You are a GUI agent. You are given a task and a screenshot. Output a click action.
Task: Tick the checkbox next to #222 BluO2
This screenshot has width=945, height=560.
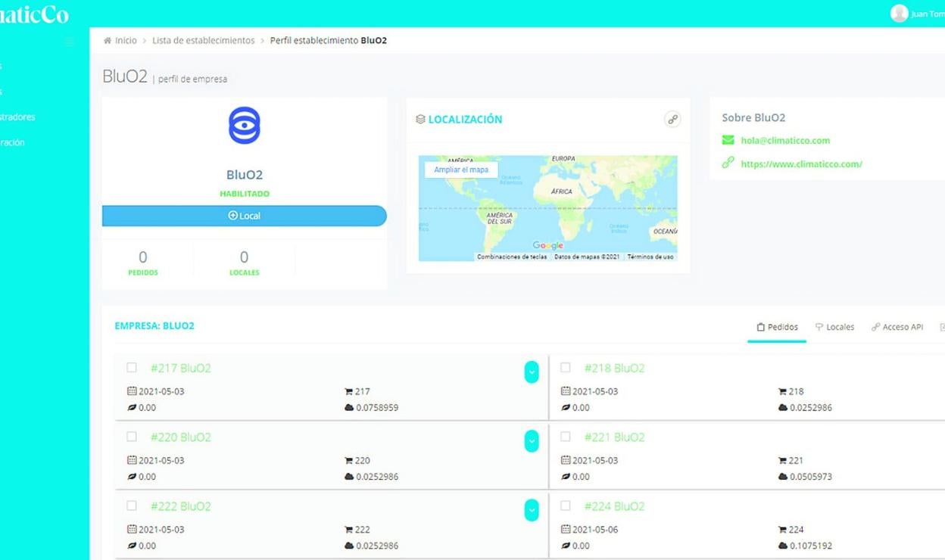click(x=132, y=506)
